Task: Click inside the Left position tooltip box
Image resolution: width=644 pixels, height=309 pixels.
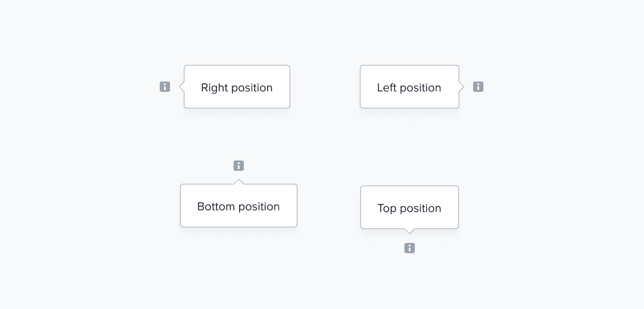Action: pyautogui.click(x=409, y=87)
